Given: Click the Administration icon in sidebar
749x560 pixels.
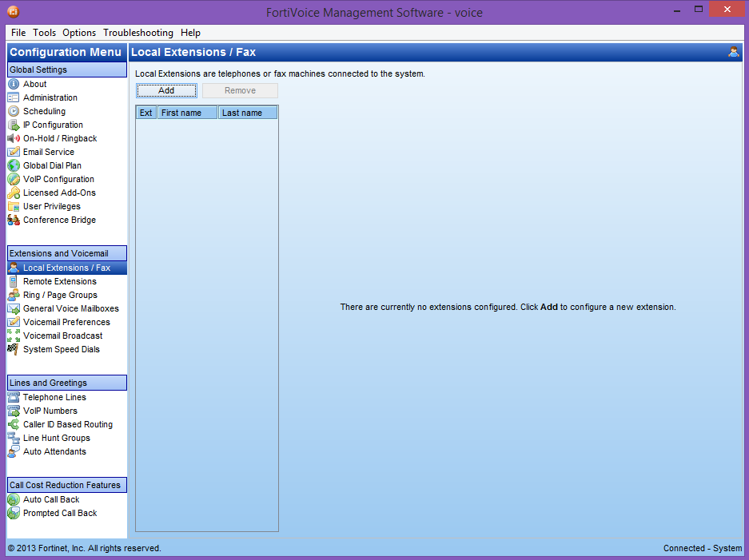Looking at the screenshot, I should point(14,97).
